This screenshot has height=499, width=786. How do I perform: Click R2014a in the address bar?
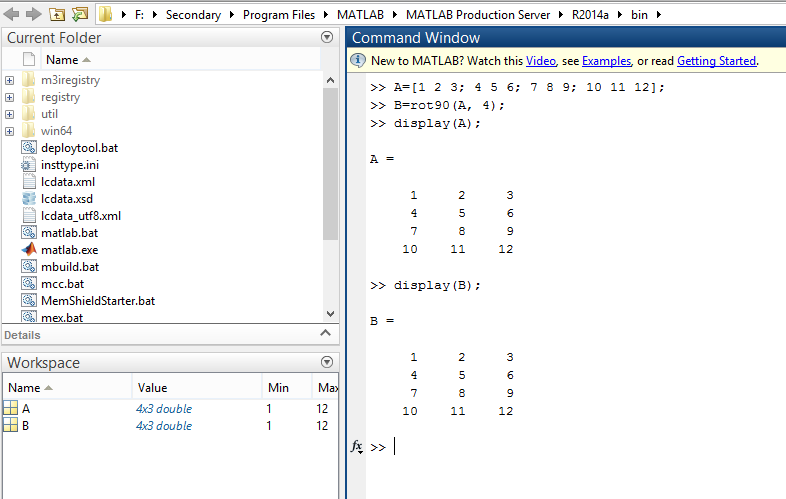tap(590, 15)
